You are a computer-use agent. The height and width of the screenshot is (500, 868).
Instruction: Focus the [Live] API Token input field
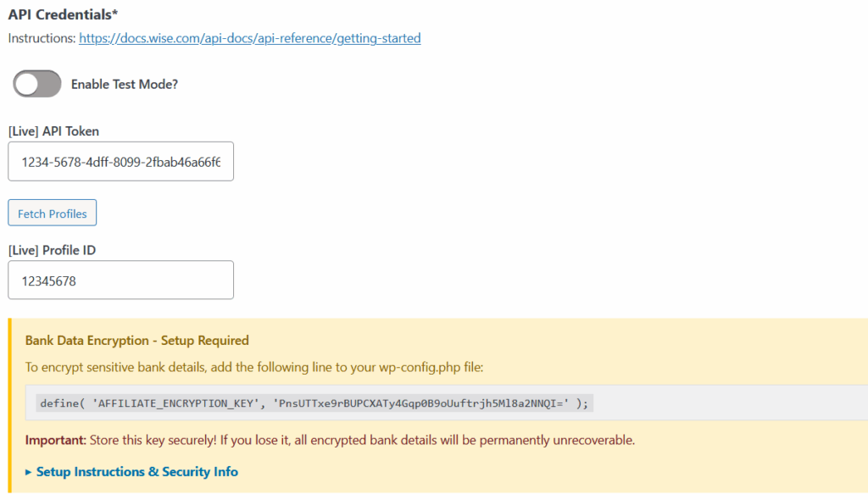(120, 162)
